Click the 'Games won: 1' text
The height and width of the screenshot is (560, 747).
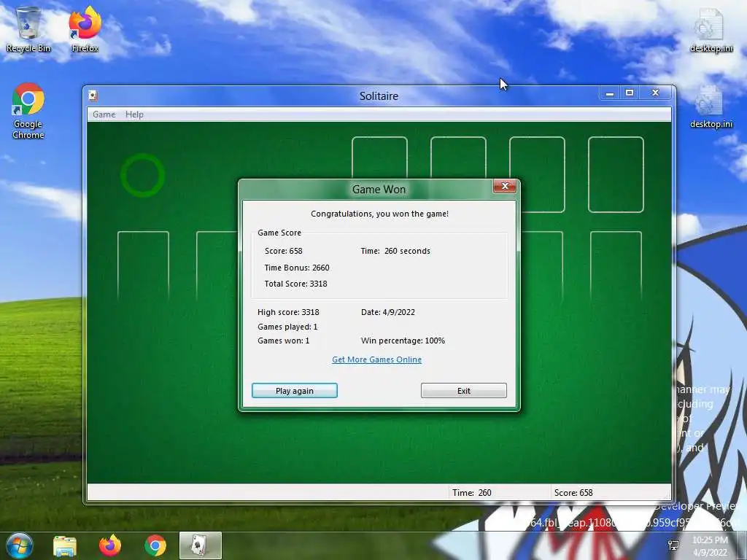(284, 341)
